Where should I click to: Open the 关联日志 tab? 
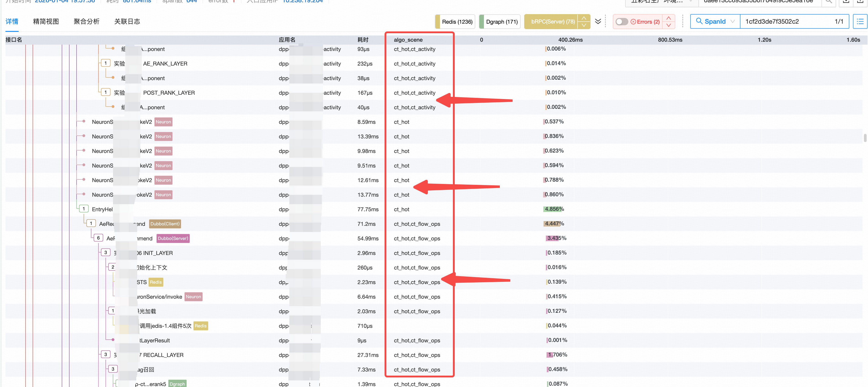click(x=127, y=22)
